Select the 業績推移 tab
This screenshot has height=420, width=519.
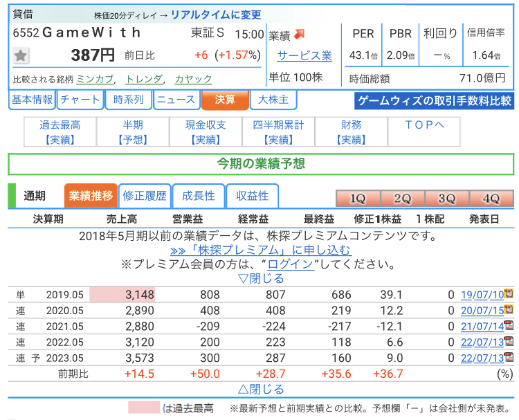pos(91,196)
